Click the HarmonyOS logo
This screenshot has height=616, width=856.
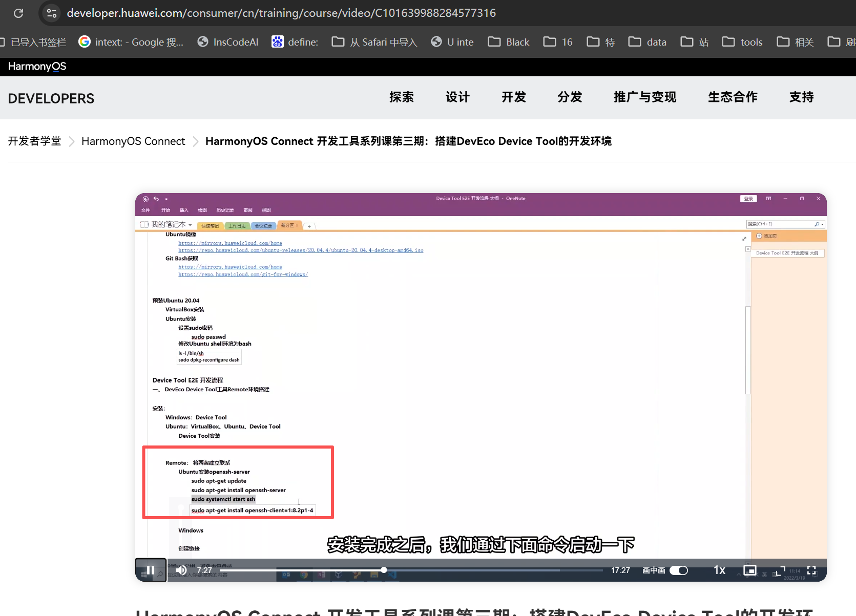[x=37, y=67]
